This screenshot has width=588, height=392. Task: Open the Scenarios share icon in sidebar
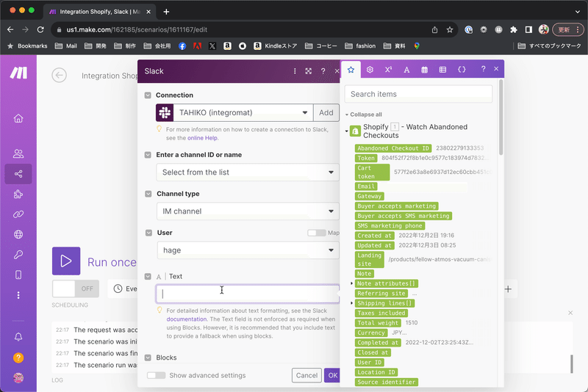click(18, 174)
